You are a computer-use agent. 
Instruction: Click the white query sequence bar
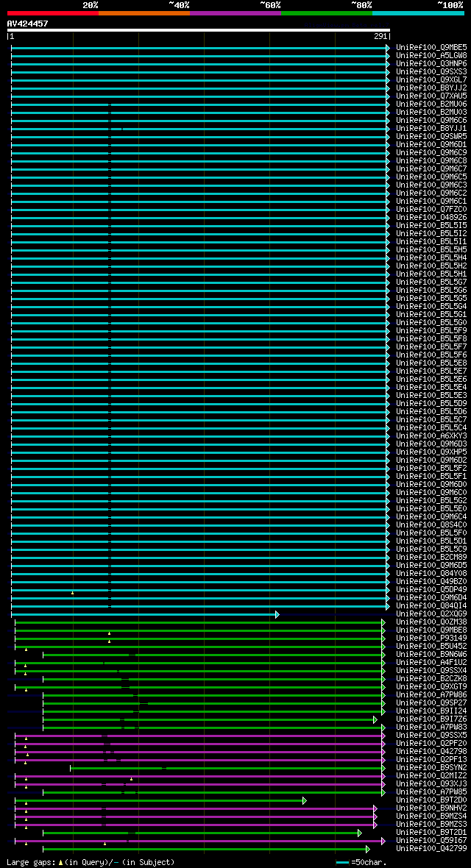tap(199, 30)
